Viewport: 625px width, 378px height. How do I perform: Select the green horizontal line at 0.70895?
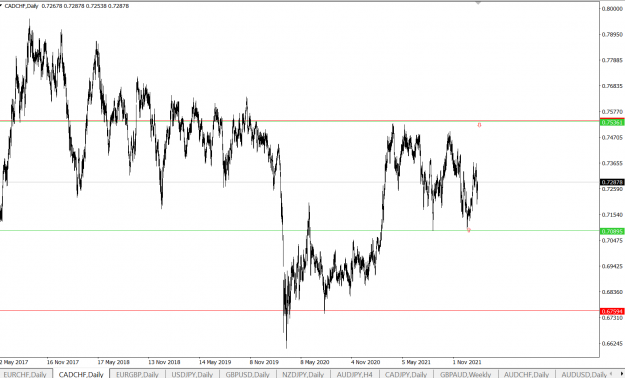point(299,230)
